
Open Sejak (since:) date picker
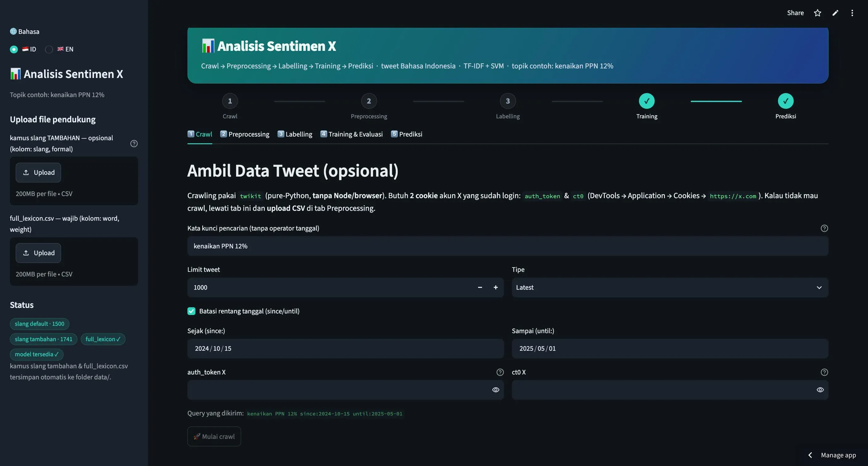click(345, 349)
